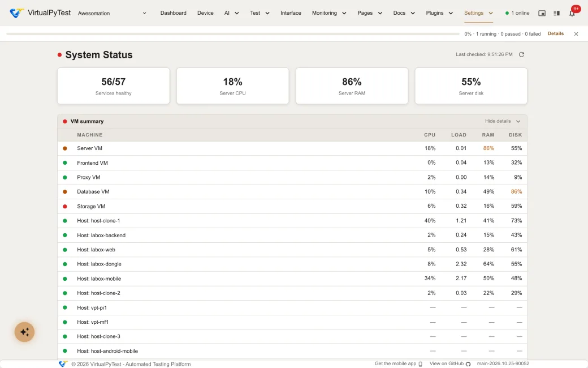Viewport: 588px width, 368px height.
Task: Open the Awesomation team dropdown
Action: pos(112,13)
